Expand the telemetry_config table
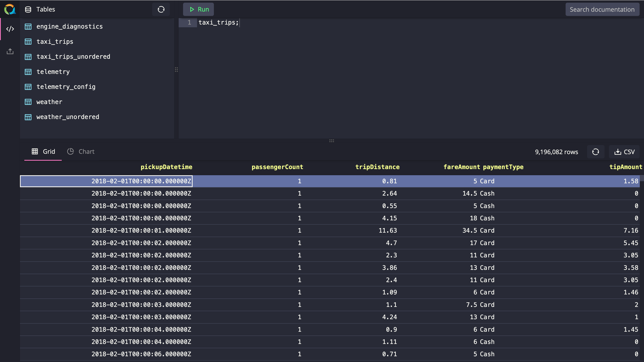Screen dimensions: 644x362 [66, 87]
